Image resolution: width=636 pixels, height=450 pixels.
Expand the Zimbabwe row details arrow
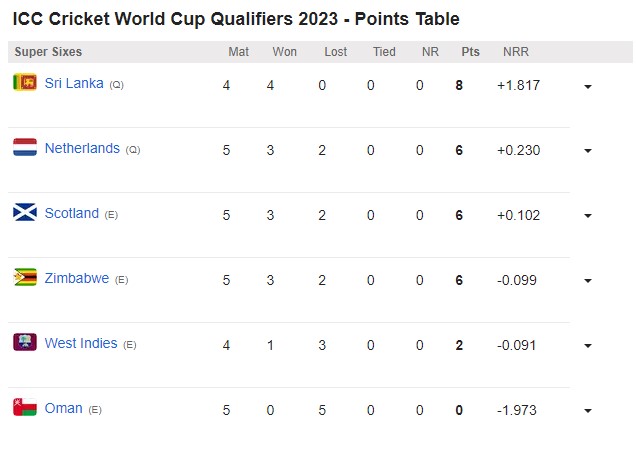coord(588,282)
